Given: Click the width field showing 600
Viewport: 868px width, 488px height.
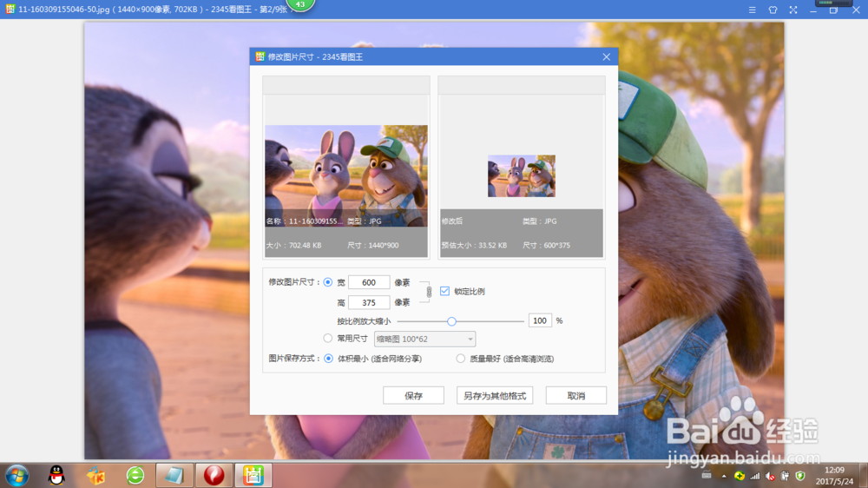Looking at the screenshot, I should click(x=369, y=282).
